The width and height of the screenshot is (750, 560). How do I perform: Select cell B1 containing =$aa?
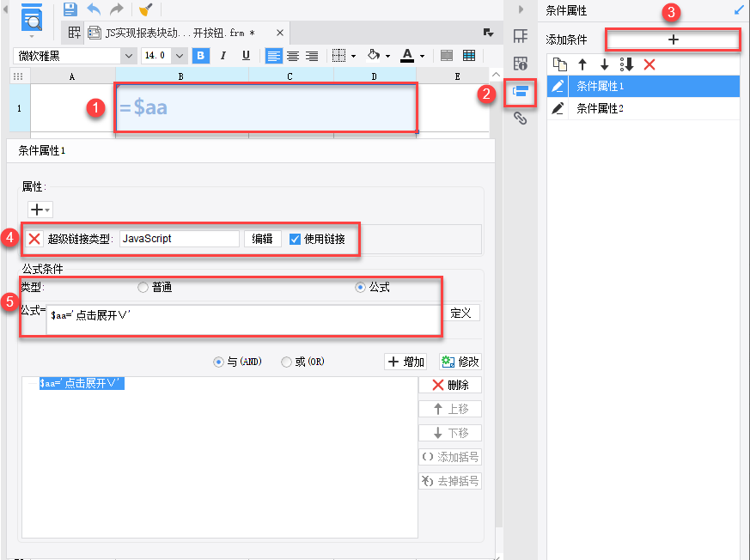(x=266, y=108)
